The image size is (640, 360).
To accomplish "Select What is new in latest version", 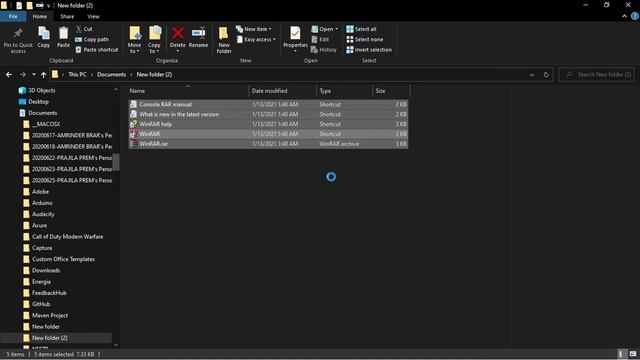I will 268,114.
